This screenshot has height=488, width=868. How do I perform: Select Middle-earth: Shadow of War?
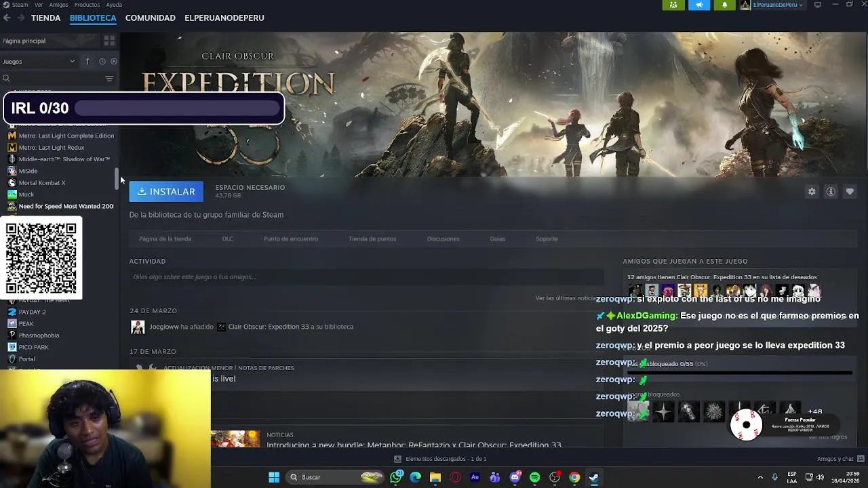pyautogui.click(x=60, y=159)
